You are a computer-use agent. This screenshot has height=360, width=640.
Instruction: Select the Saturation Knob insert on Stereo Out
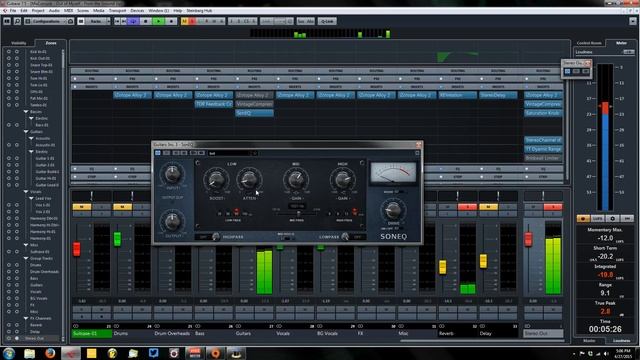(543, 113)
